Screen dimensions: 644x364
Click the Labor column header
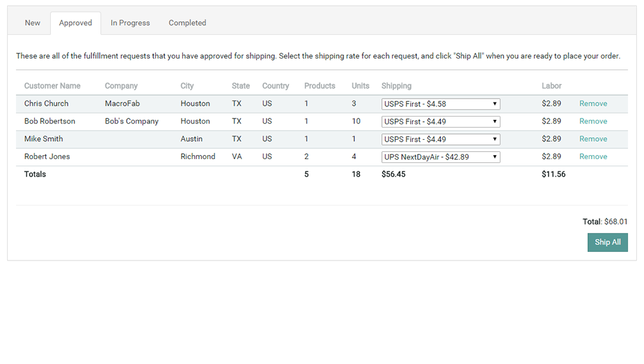pyautogui.click(x=551, y=86)
